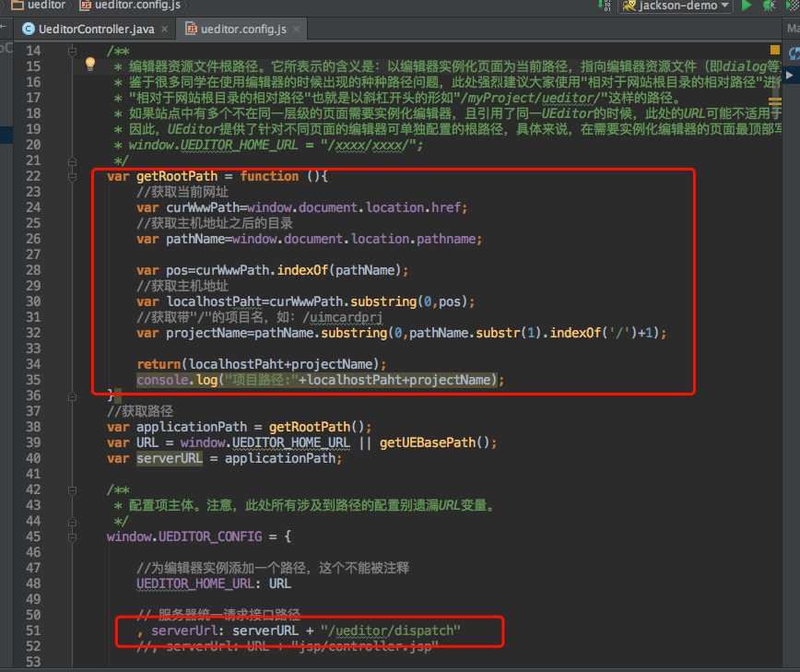Collapse the comment block at line 14
This screenshot has height=672, width=800.
pyautogui.click(x=72, y=51)
